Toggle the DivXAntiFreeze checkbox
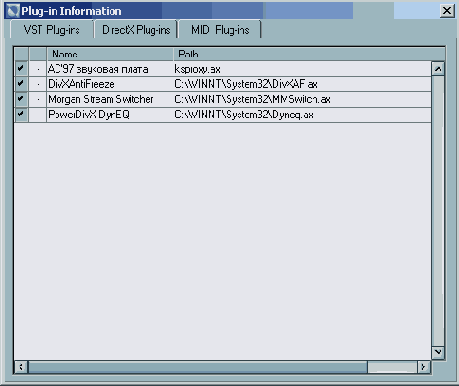 [21, 84]
